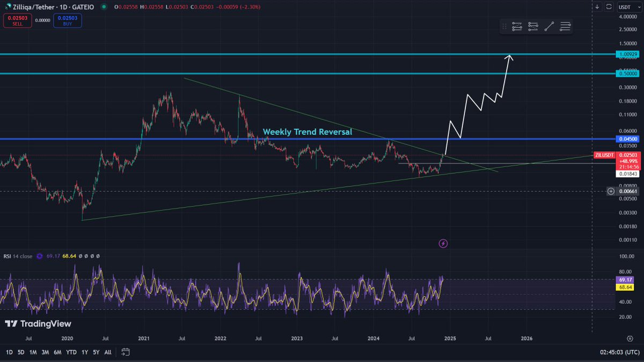Click the 0.01843 white price label

coord(627,174)
